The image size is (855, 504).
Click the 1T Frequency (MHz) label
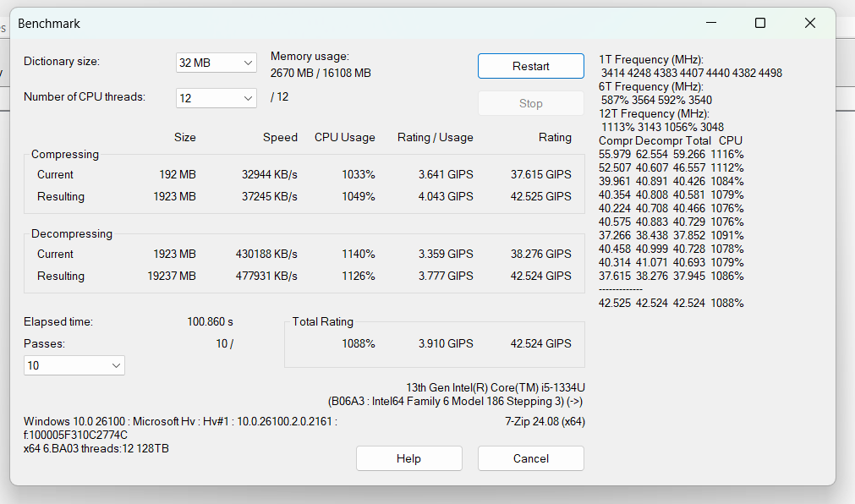click(651, 59)
